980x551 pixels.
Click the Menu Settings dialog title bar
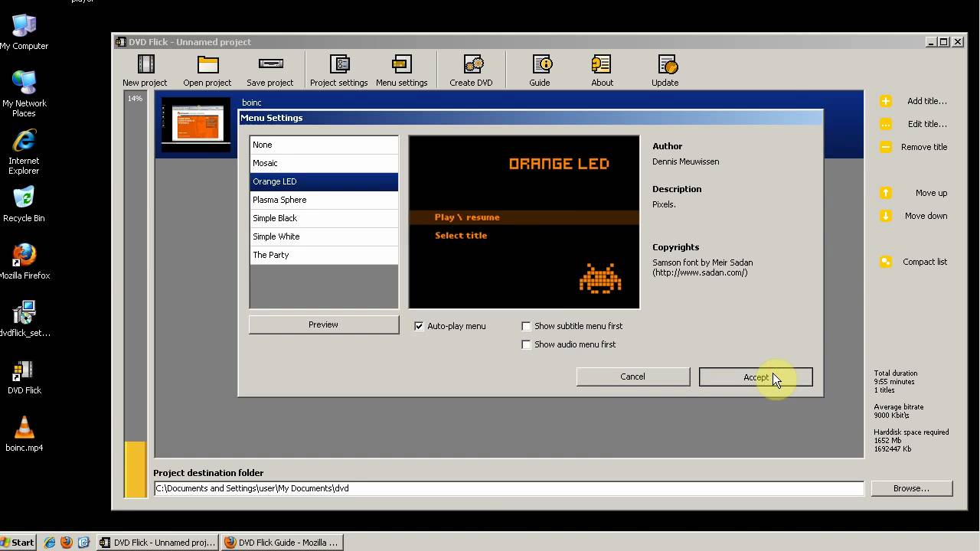(531, 118)
